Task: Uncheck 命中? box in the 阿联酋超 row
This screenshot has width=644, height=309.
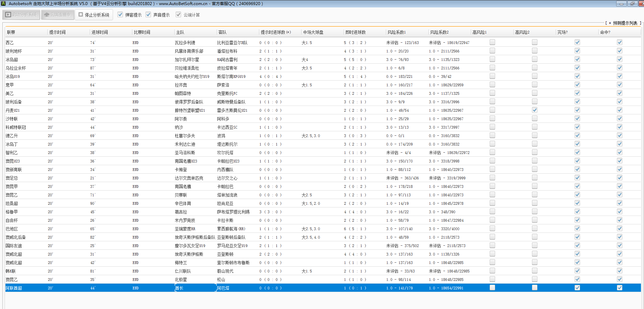Action: click(620, 288)
